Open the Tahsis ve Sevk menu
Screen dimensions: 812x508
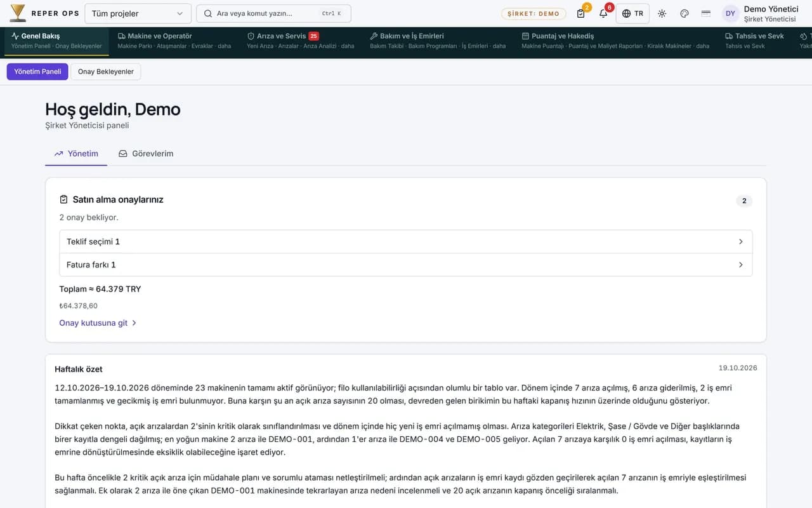755,41
